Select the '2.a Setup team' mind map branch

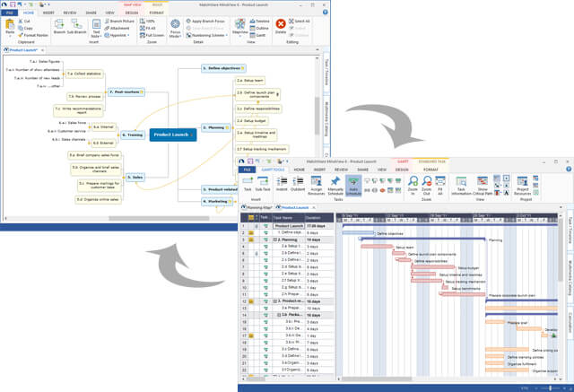pyautogui.click(x=249, y=81)
